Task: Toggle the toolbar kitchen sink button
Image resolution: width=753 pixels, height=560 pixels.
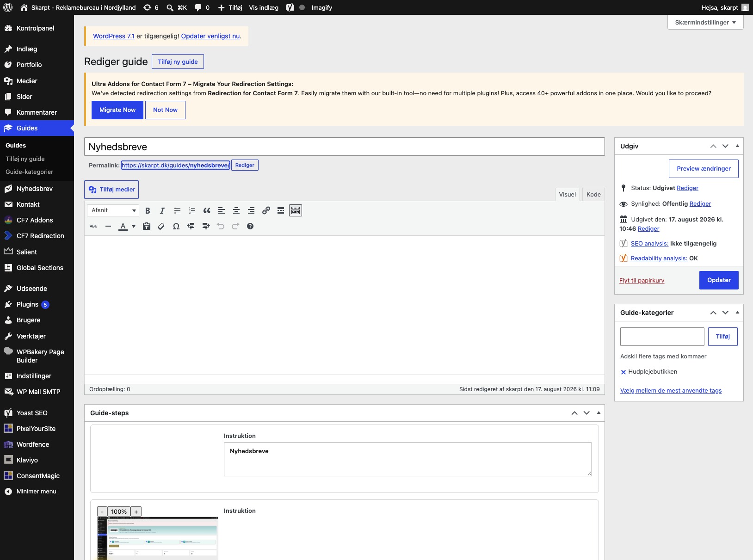Action: (x=296, y=210)
